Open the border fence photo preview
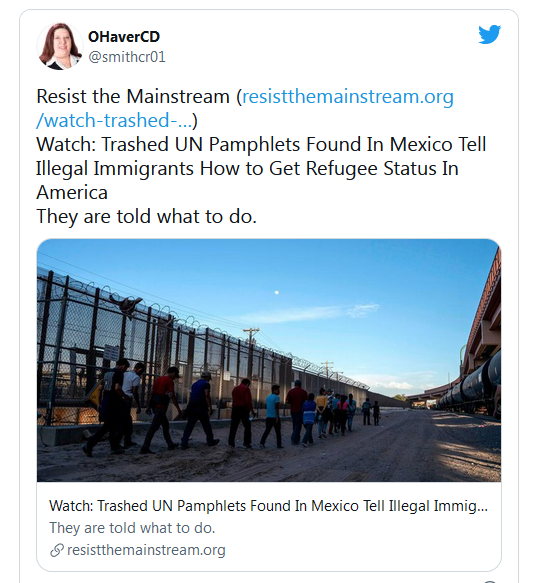This screenshot has width=533, height=583. click(x=269, y=360)
